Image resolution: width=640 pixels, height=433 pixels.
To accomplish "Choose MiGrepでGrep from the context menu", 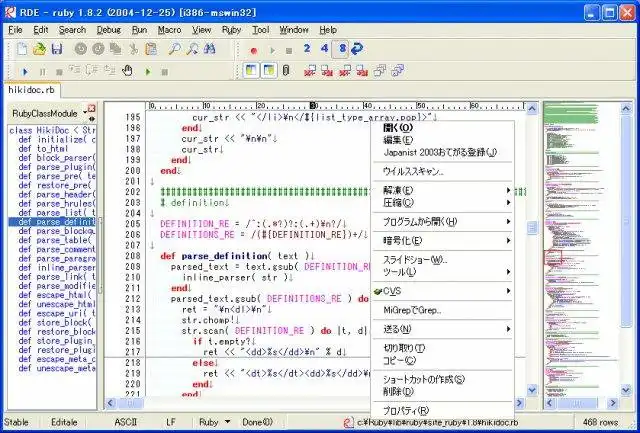I will (x=442, y=310).
